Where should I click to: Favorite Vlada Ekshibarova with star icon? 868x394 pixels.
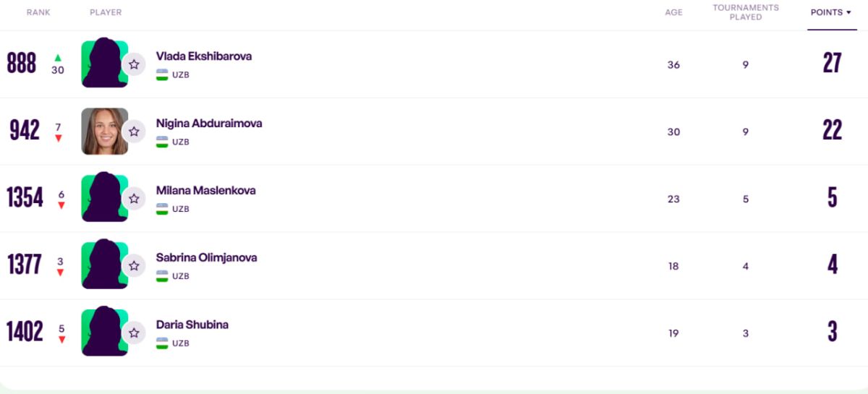[x=134, y=64]
